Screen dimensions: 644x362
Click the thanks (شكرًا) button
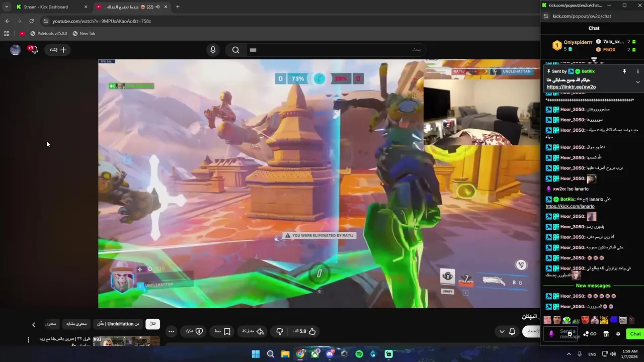pos(194,331)
